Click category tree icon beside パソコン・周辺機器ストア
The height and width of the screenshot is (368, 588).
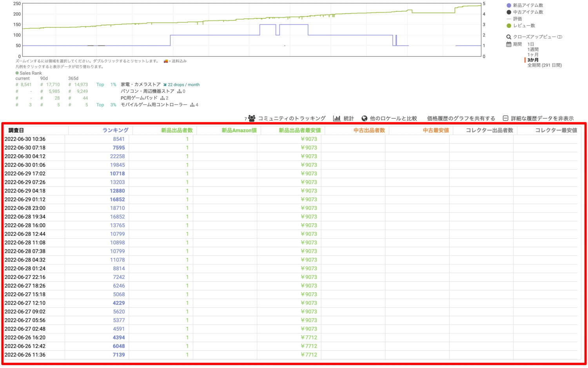coord(179,91)
